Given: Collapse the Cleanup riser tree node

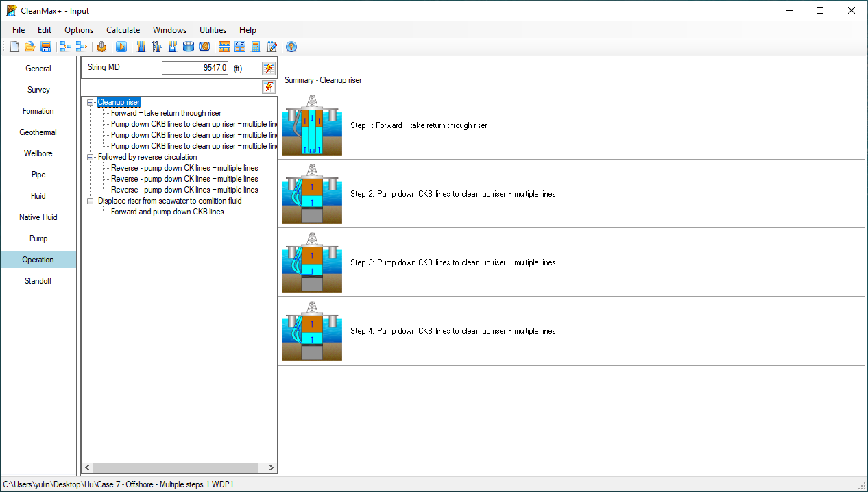Looking at the screenshot, I should [91, 102].
